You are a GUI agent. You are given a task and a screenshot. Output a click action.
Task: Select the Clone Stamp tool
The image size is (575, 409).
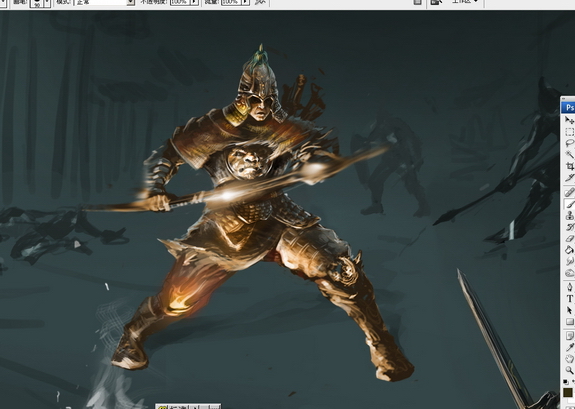click(x=569, y=216)
